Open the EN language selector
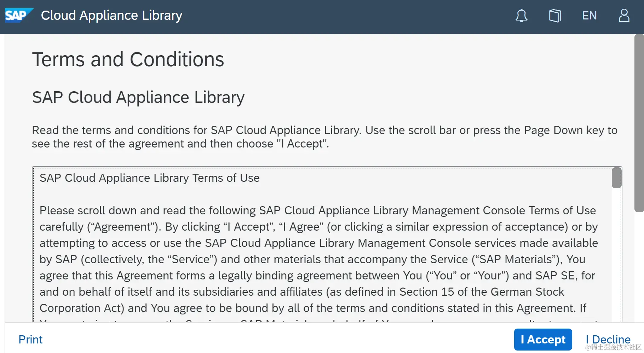Screen dimensions: 644x353 589,16
